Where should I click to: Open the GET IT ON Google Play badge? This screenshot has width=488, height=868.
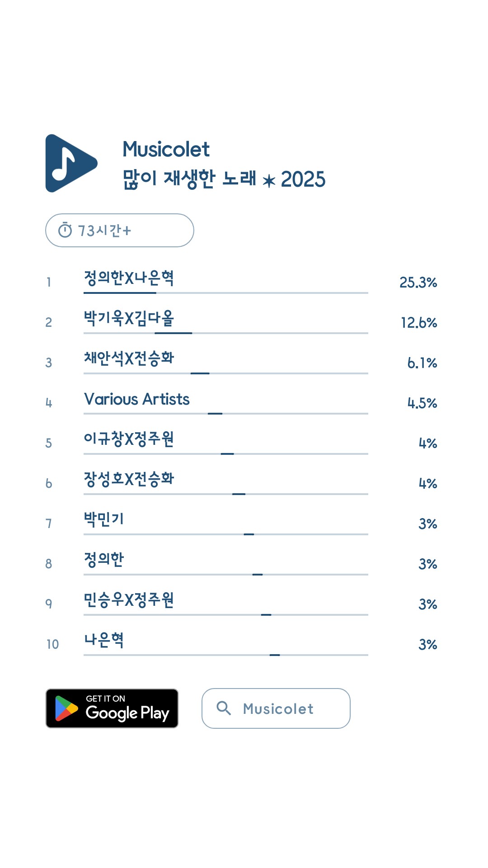click(112, 708)
